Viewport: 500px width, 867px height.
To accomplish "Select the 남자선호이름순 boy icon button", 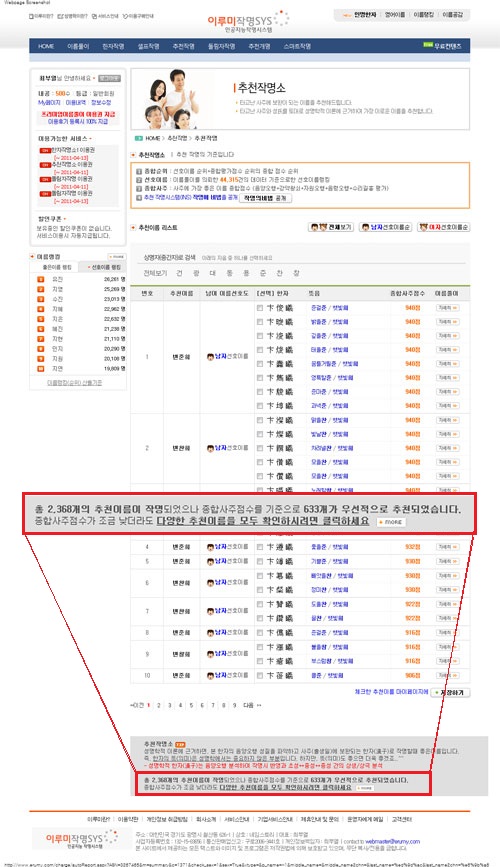I will point(386,227).
